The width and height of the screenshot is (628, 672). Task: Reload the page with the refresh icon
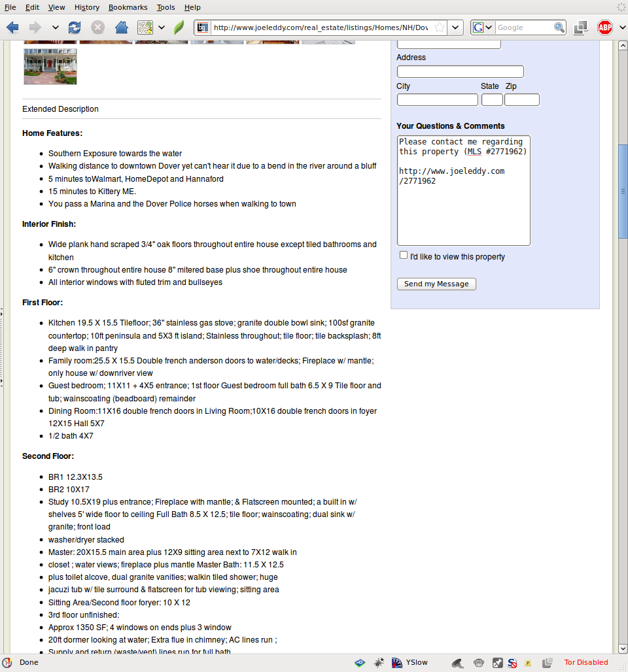coord(75,27)
